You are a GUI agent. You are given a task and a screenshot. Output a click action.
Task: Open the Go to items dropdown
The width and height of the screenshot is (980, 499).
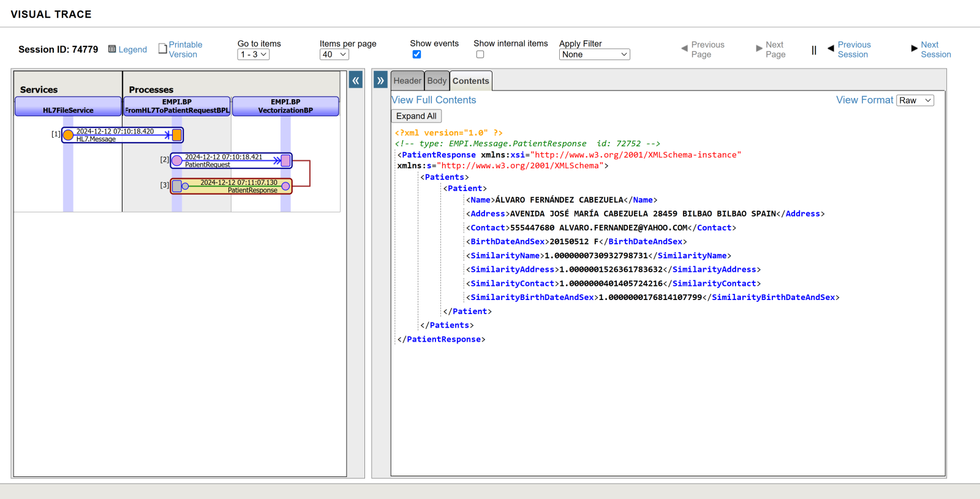[x=254, y=54]
